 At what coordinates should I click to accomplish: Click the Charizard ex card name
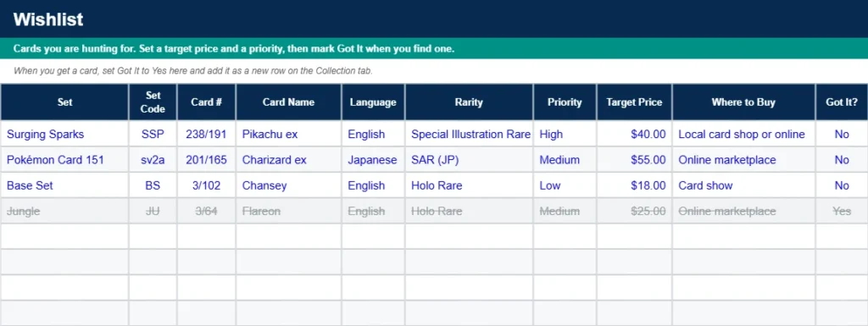pos(288,160)
